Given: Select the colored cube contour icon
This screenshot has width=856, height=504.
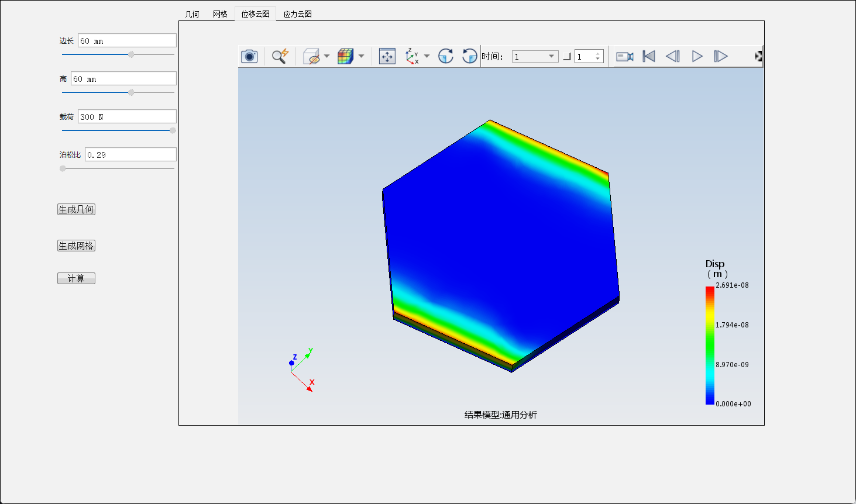Looking at the screenshot, I should point(346,56).
